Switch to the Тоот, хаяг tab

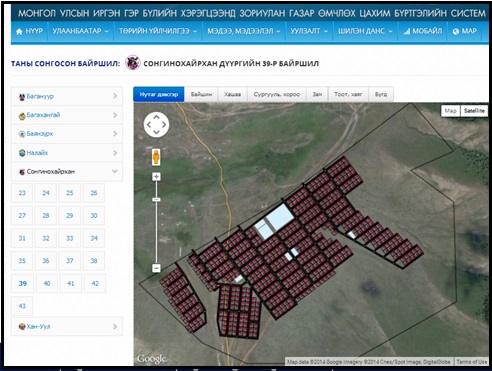[x=348, y=94]
